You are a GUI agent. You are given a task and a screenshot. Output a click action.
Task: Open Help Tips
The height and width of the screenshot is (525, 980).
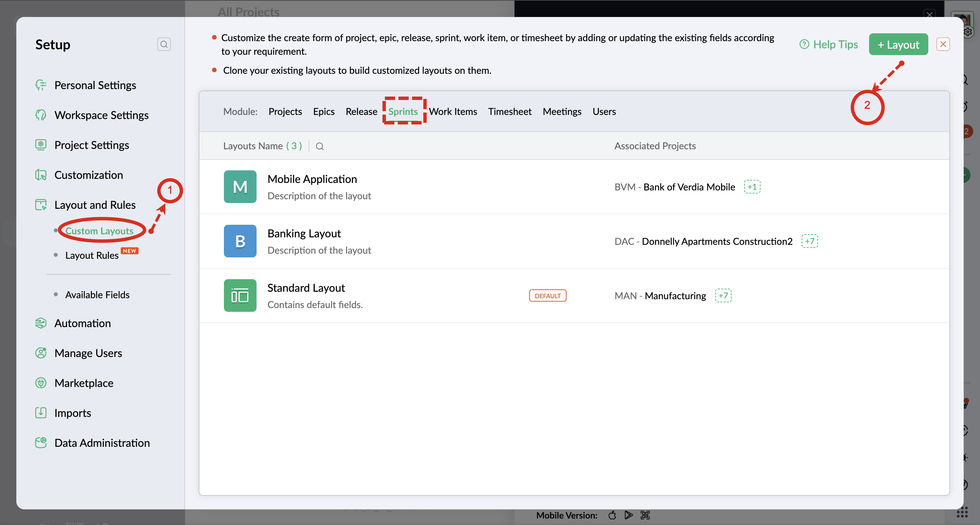click(829, 45)
